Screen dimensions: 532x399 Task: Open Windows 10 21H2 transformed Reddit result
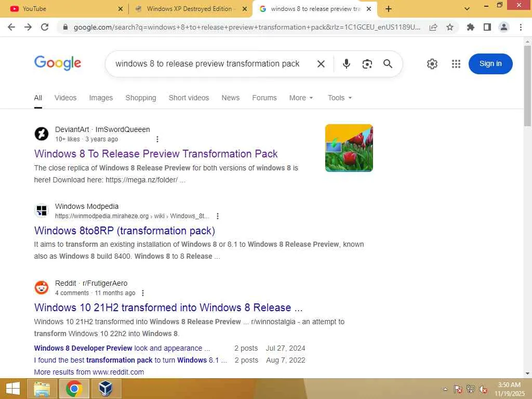(x=168, y=308)
